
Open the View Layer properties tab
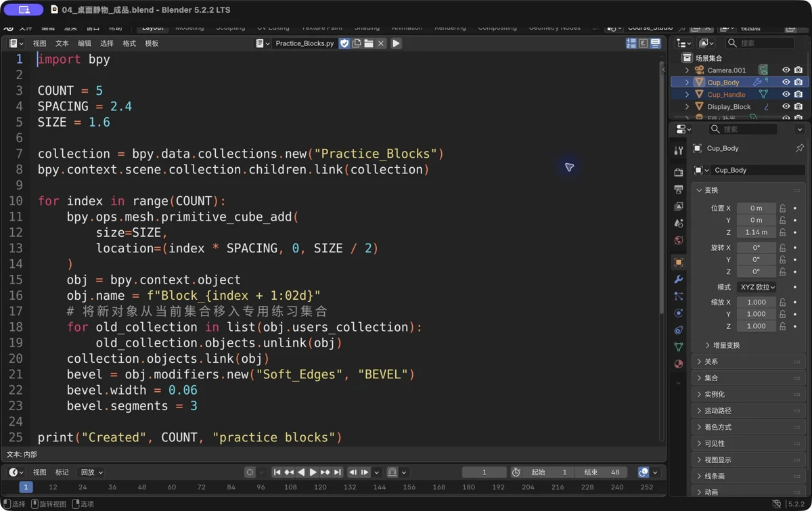pos(679,206)
